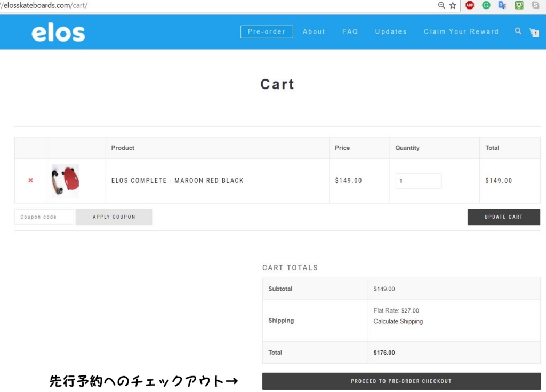
Task: Open Elos Complete Maroon Red Black product link
Action: coord(177,180)
